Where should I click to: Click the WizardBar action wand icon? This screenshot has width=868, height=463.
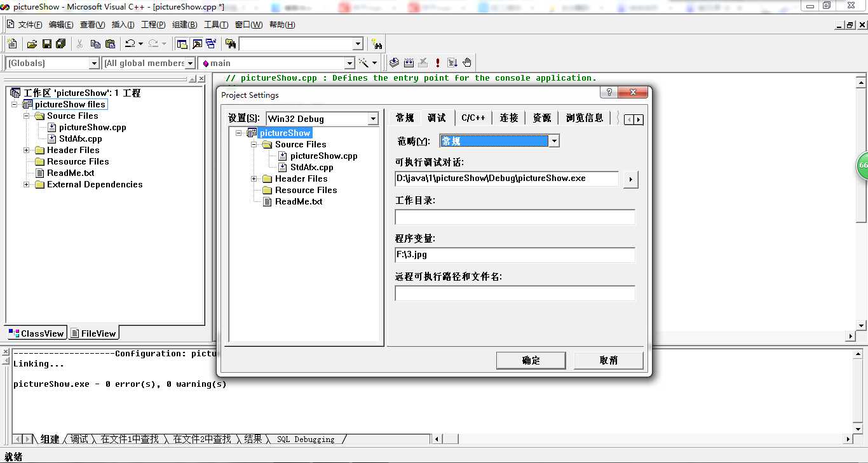click(363, 63)
